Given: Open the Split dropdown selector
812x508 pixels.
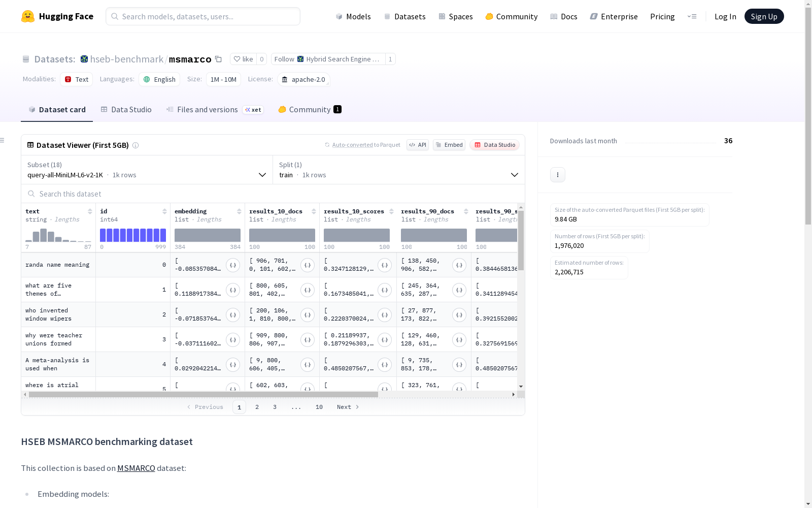Looking at the screenshot, I should 399,170.
